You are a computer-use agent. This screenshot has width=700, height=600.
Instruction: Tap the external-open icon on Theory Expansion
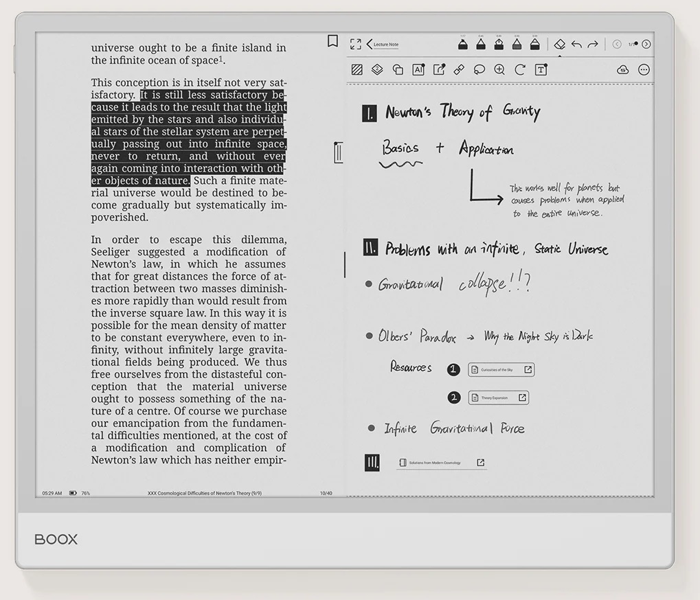522,397
